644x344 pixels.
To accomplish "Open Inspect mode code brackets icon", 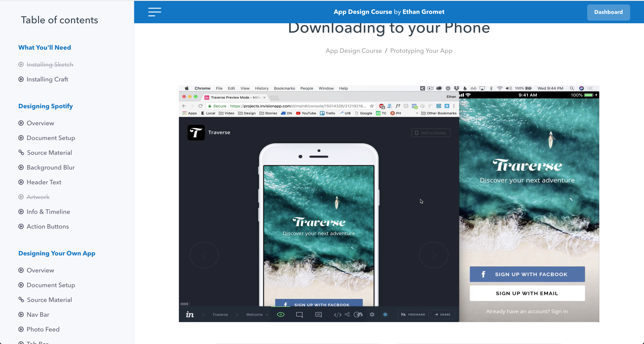I will (x=337, y=314).
